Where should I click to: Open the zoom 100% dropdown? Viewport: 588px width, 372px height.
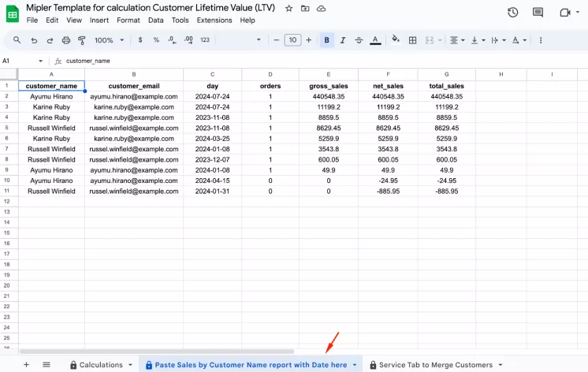click(x=109, y=40)
